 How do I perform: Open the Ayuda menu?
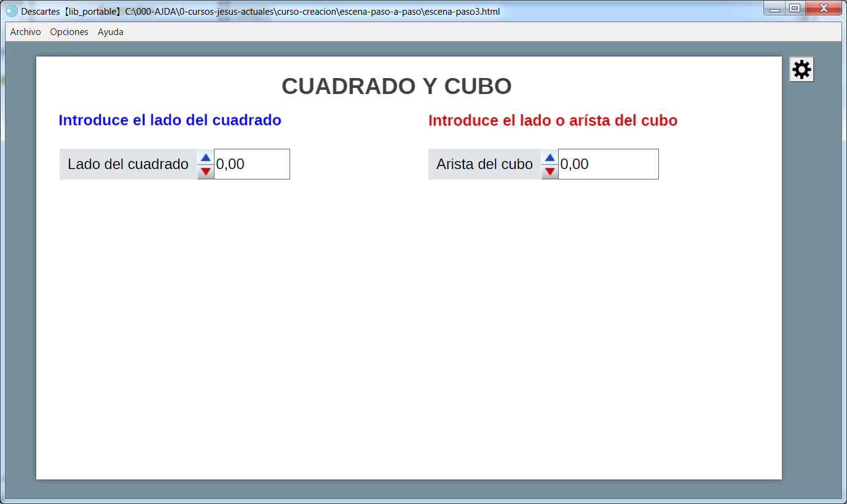111,32
